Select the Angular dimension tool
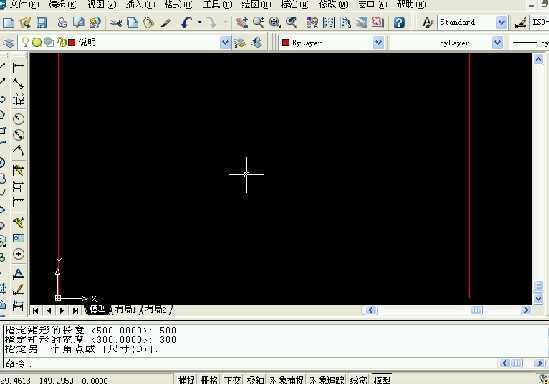Screen dimensions: 549x384 pyautogui.click(x=18, y=151)
